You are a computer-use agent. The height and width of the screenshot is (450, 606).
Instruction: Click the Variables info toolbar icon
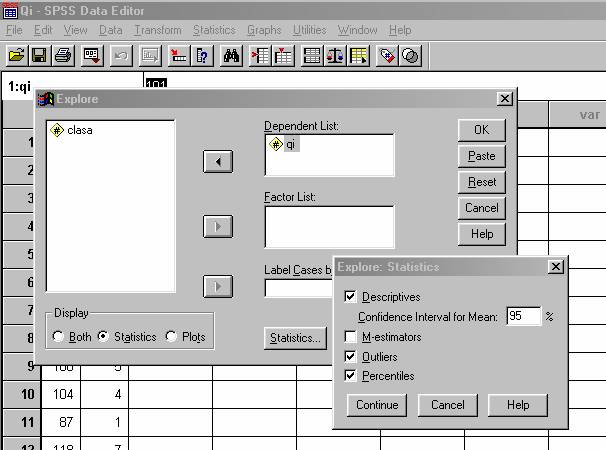203,56
